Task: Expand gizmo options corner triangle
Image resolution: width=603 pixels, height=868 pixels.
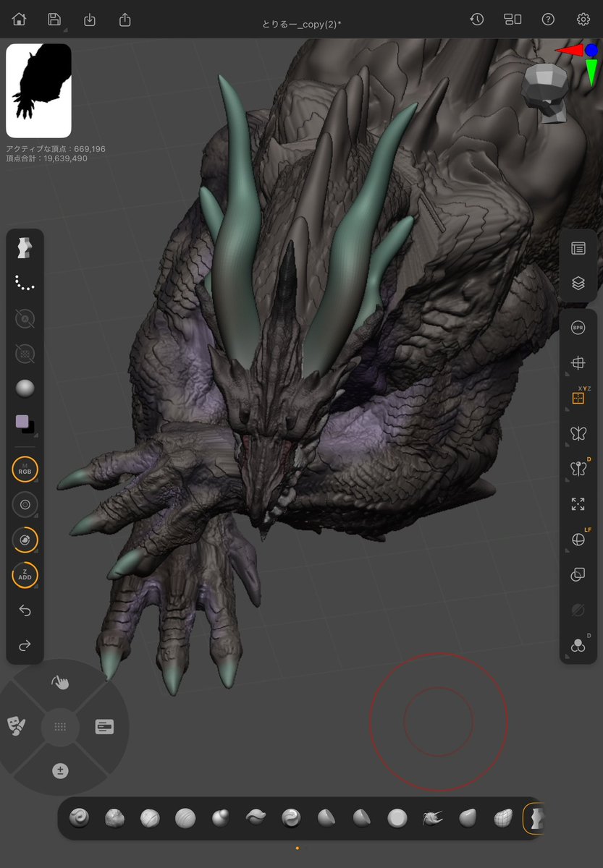Action: click(x=566, y=373)
